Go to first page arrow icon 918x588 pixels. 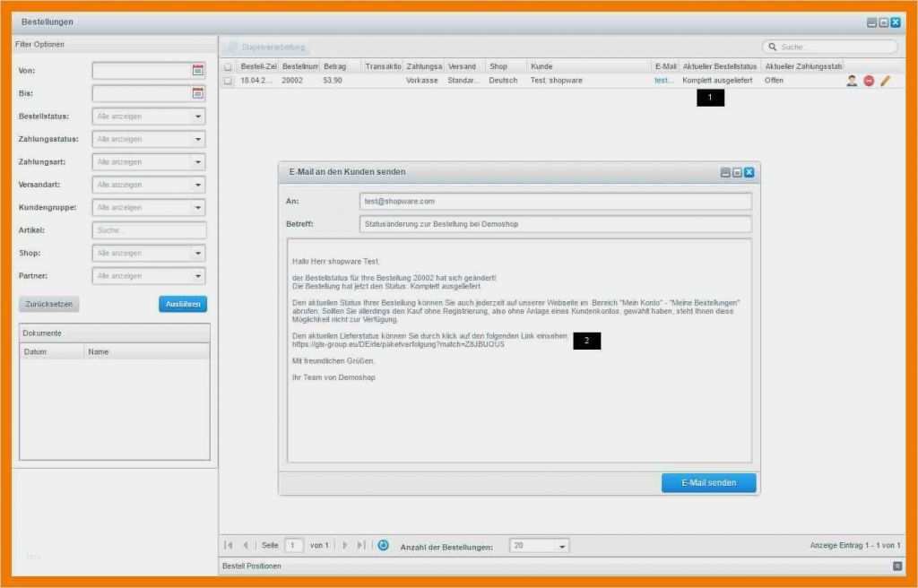tap(229, 545)
